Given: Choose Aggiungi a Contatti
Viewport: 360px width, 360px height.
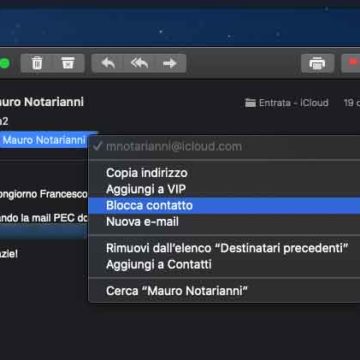Looking at the screenshot, I should pyautogui.click(x=224, y=264).
